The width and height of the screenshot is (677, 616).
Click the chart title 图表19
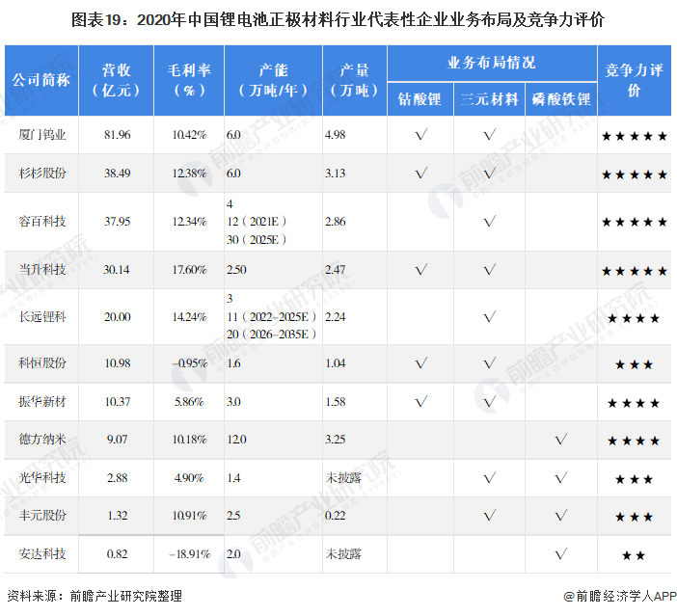click(338, 19)
